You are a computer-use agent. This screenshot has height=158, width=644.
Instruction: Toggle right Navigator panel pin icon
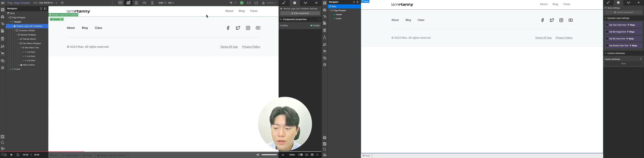(x=358, y=2)
